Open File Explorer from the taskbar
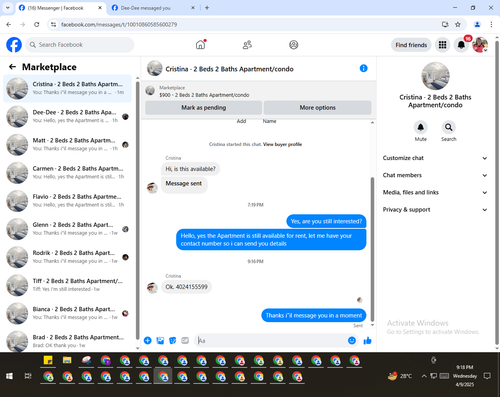Viewport: 500px width, 397px height. (x=67, y=360)
